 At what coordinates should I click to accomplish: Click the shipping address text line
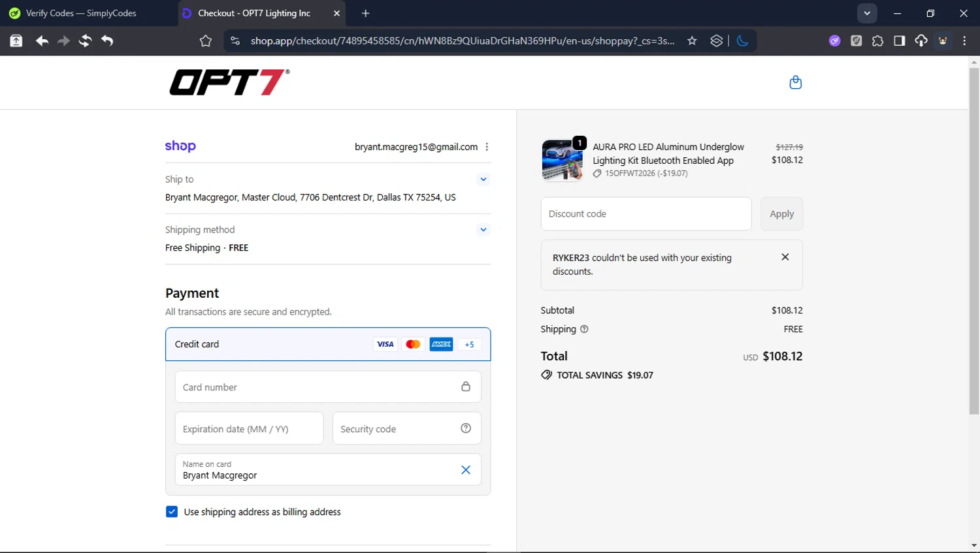click(x=310, y=197)
